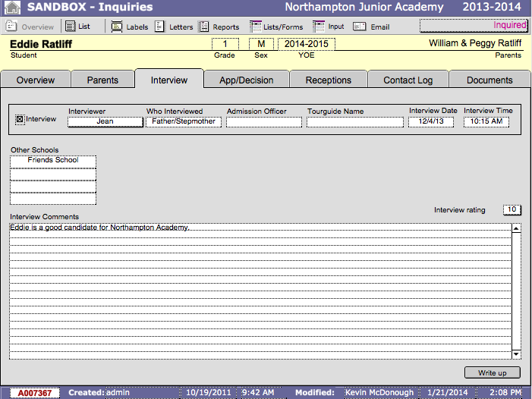Open the Lists/Forms toolbar icon

(x=257, y=27)
